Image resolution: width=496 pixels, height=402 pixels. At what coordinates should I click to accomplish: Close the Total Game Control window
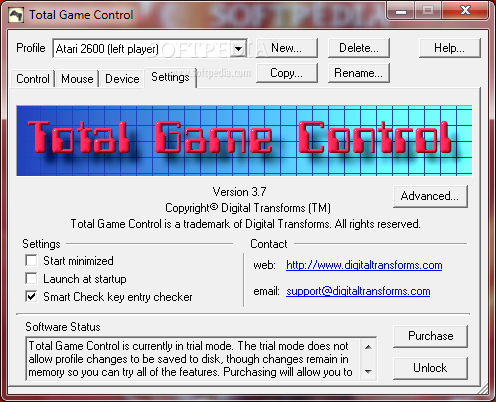[465, 11]
